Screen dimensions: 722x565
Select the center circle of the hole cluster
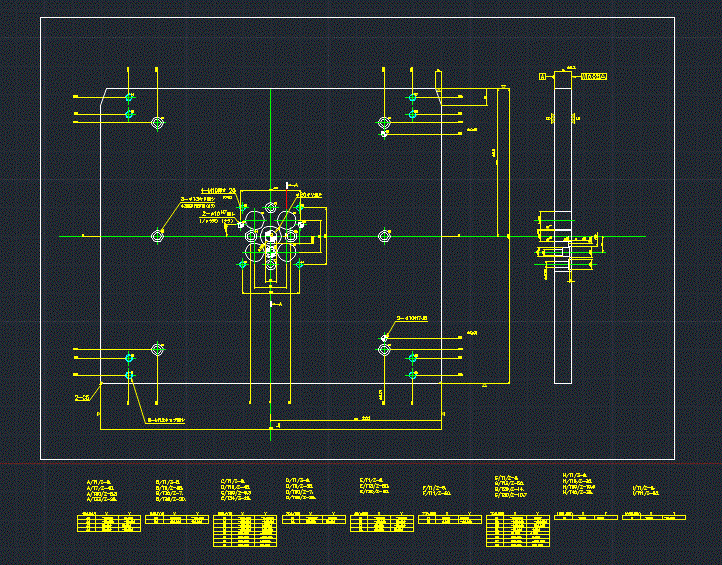click(270, 237)
